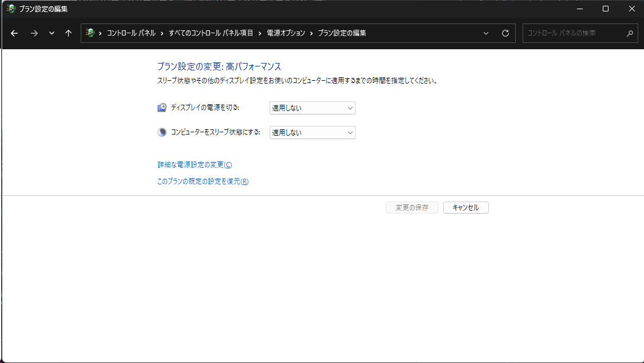This screenshot has height=363, width=644.
Task: Click the search magnifier icon
Action: pyautogui.click(x=629, y=33)
